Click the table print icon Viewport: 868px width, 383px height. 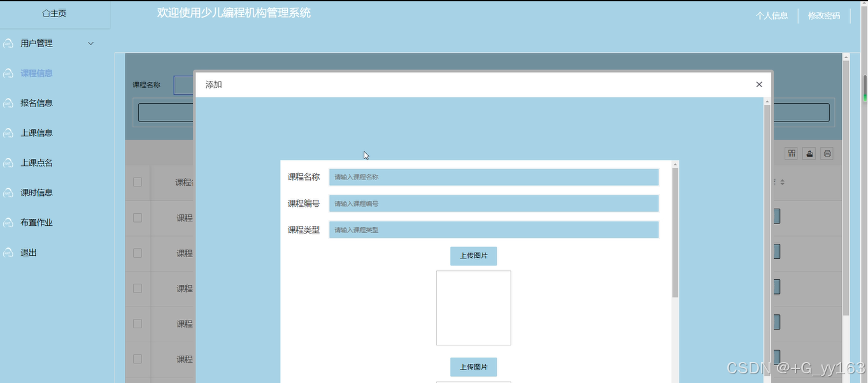pyautogui.click(x=827, y=153)
